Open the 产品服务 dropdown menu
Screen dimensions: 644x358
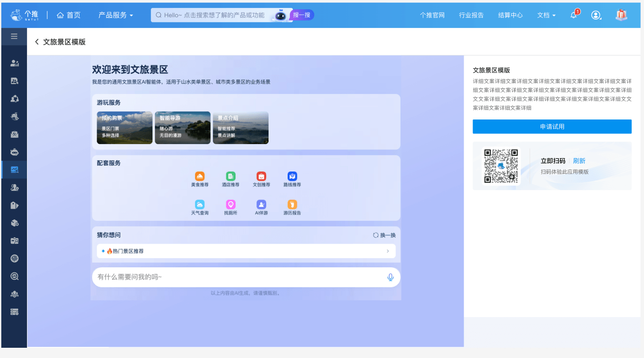pyautogui.click(x=115, y=14)
